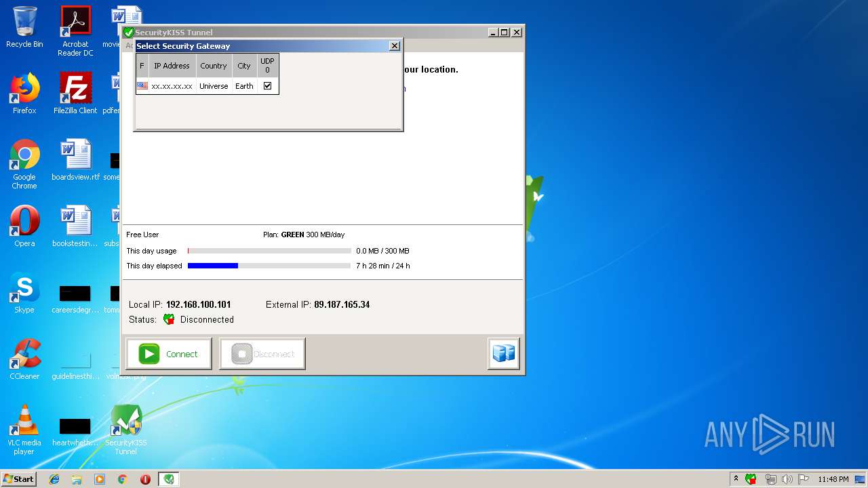Click the This day elapsed progress bar
The image size is (868, 488).
click(269, 266)
